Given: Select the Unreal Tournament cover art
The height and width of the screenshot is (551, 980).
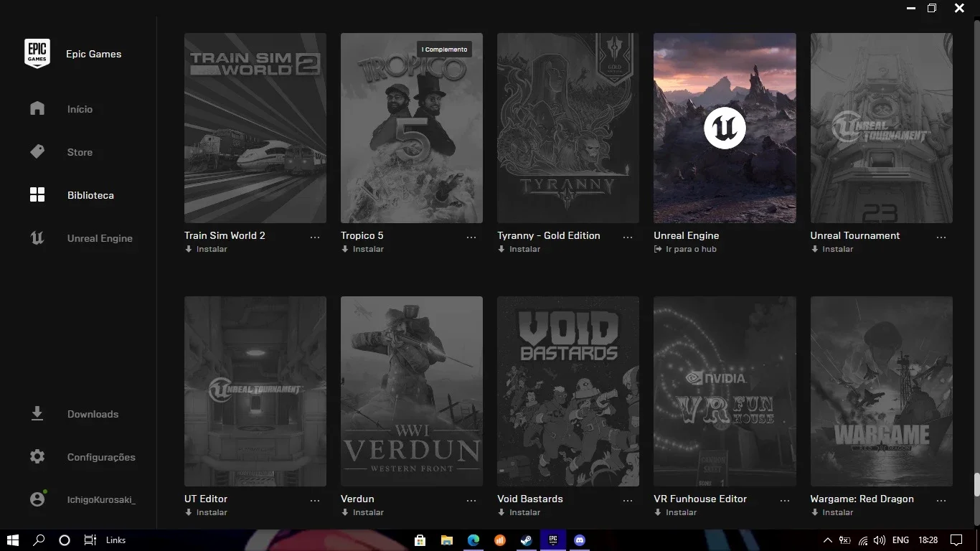Looking at the screenshot, I should pos(882,128).
